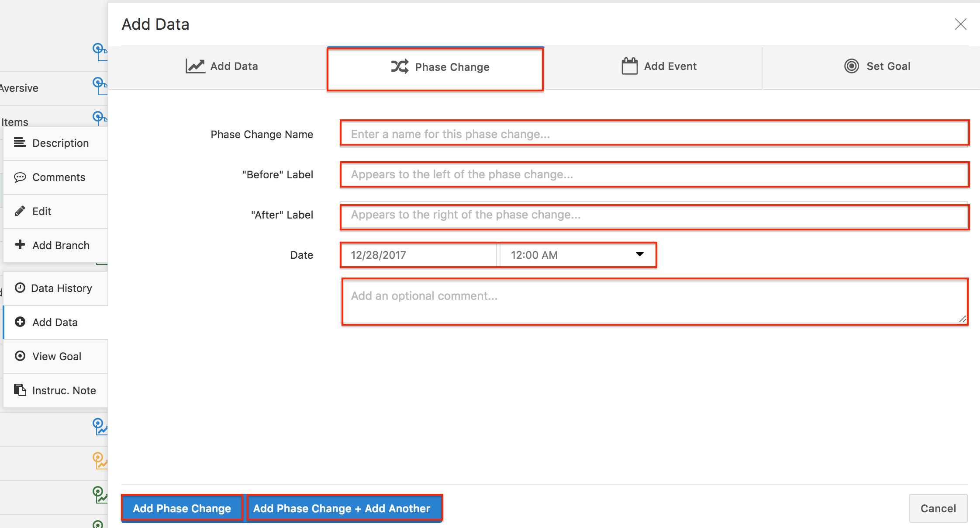Switch to the Set Goal tab

[x=878, y=66]
